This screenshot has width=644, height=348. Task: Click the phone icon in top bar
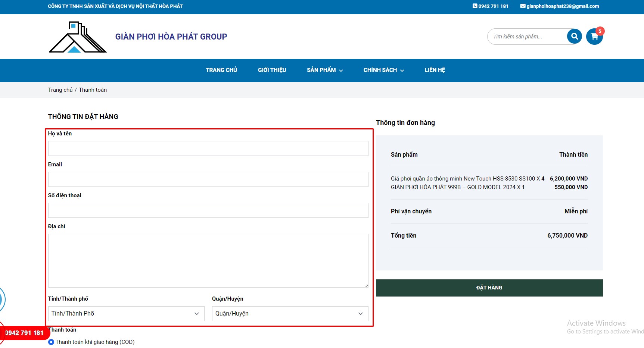coord(475,6)
